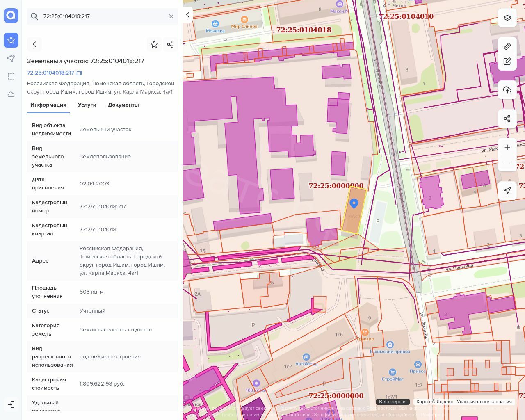Screen dimensions: 525x420
Task: Zoom out on the map
Action: (507, 162)
